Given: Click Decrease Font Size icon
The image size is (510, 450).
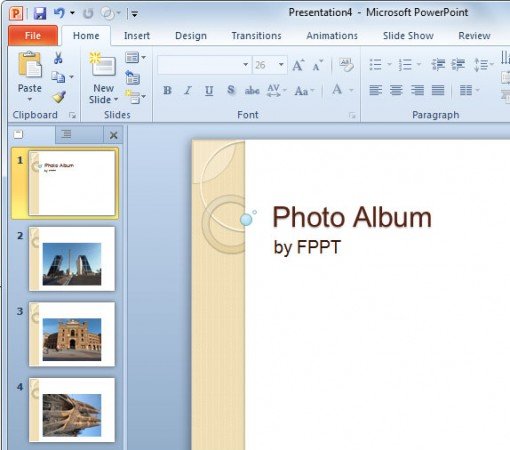Looking at the screenshot, I should pos(317,65).
